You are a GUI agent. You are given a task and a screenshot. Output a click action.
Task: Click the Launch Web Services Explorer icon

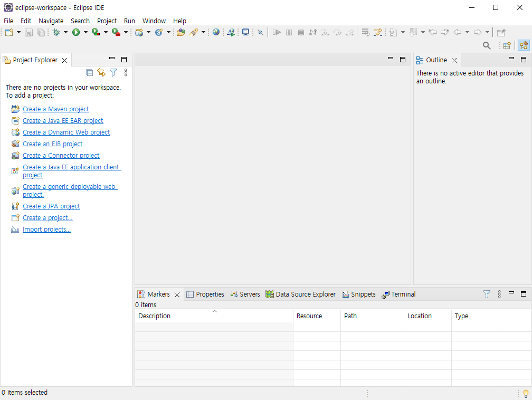[231, 32]
